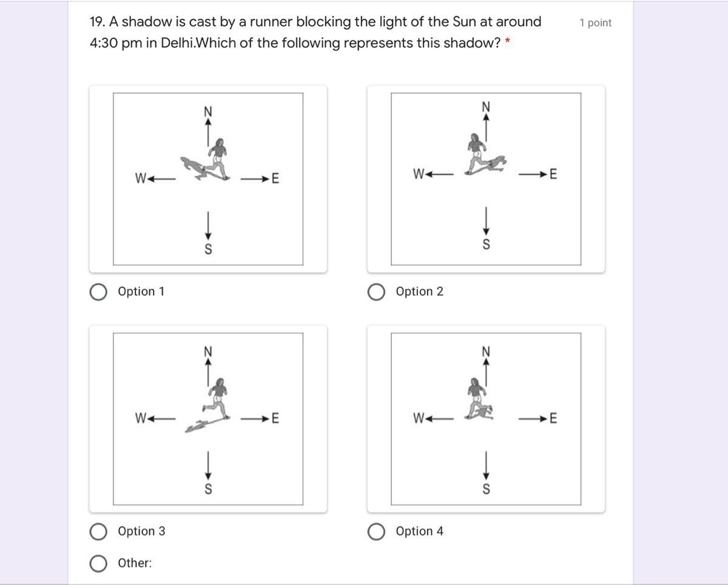The image size is (728, 585).
Task: Select the Option 1 radio button
Action: click(97, 292)
